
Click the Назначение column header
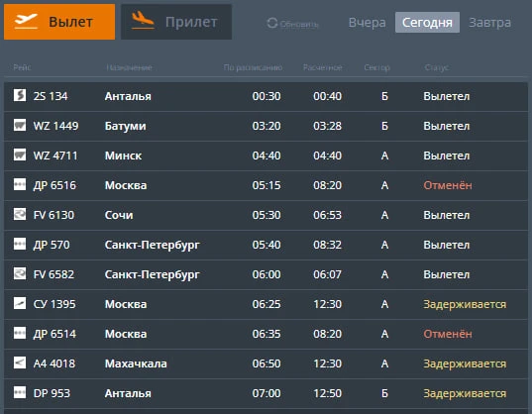pyautogui.click(x=129, y=67)
